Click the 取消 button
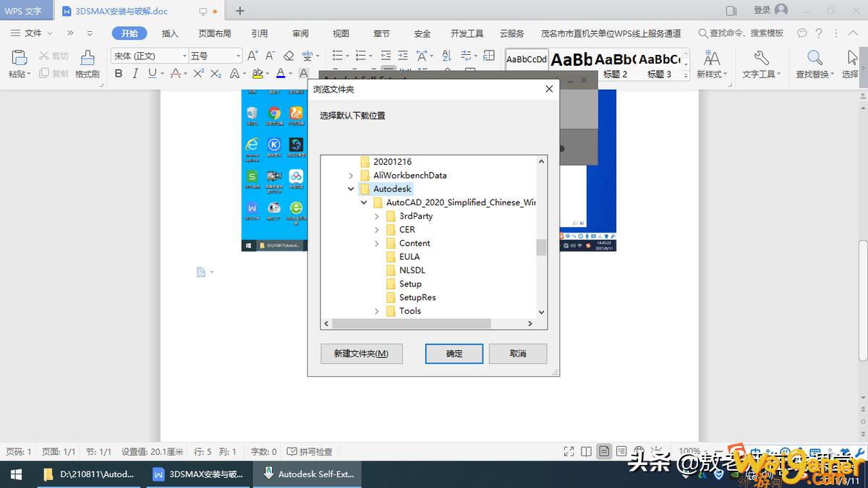The height and width of the screenshot is (488, 868). (518, 354)
